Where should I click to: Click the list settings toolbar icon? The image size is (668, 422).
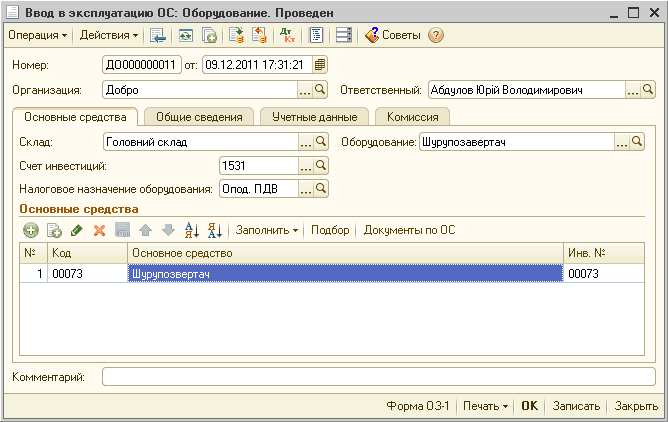coord(343,35)
